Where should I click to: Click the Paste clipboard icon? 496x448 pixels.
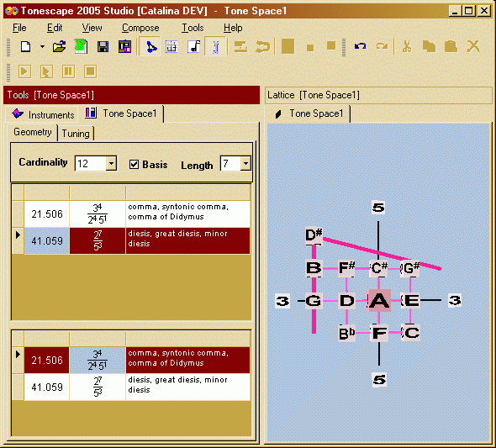tap(451, 46)
